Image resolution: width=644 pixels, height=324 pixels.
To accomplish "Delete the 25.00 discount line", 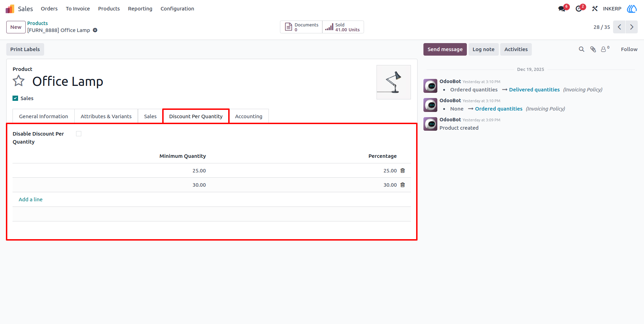I will 403,171.
